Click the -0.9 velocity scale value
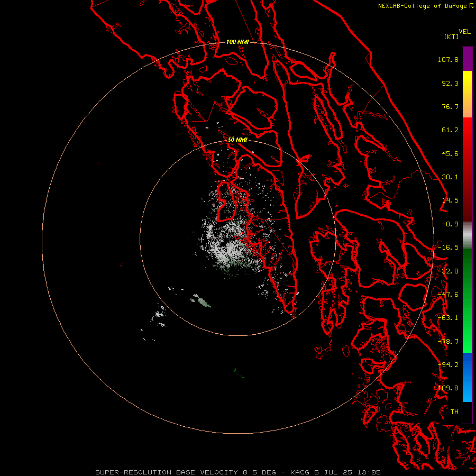This screenshot has width=476, height=476. tap(450, 224)
